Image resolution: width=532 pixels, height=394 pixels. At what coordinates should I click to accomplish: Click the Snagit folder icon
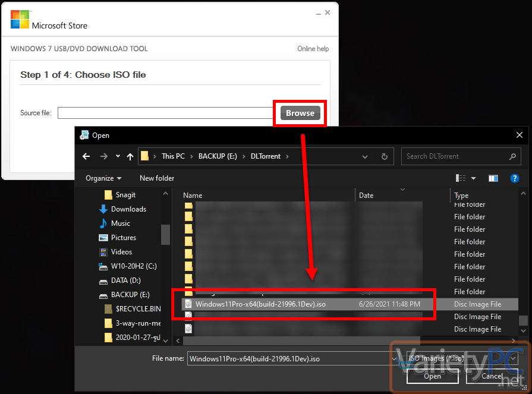click(108, 195)
